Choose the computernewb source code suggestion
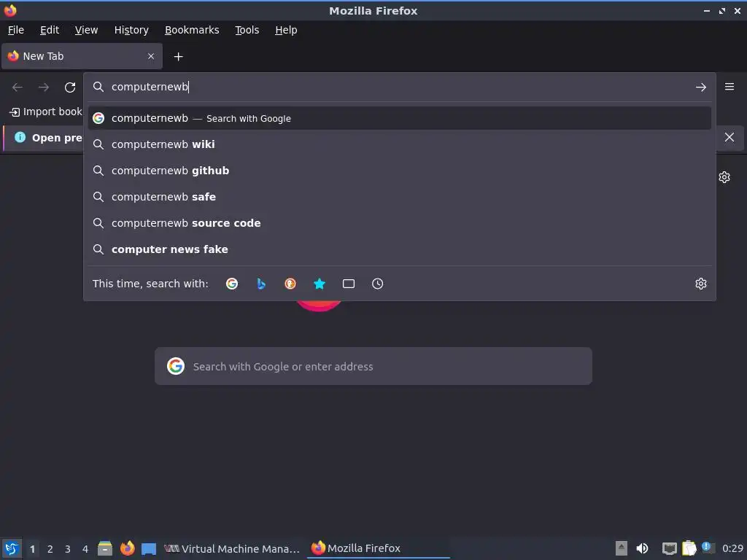This screenshot has height=560, width=747. click(399, 223)
